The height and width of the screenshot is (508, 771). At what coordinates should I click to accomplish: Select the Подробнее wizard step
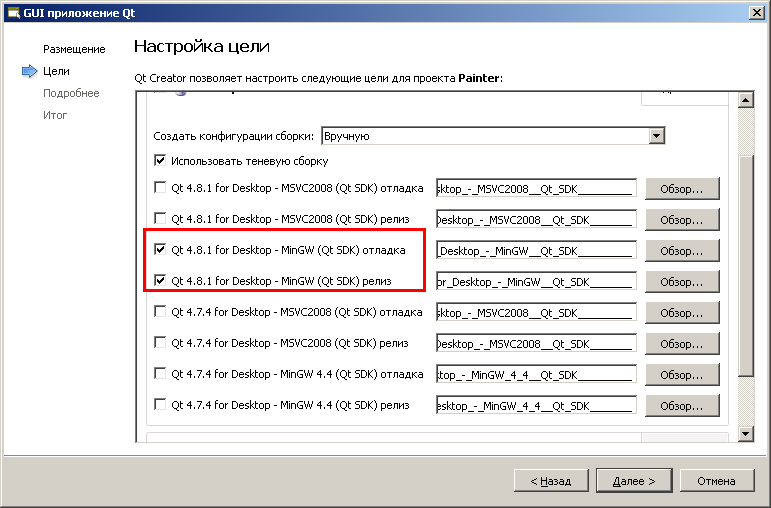click(71, 93)
